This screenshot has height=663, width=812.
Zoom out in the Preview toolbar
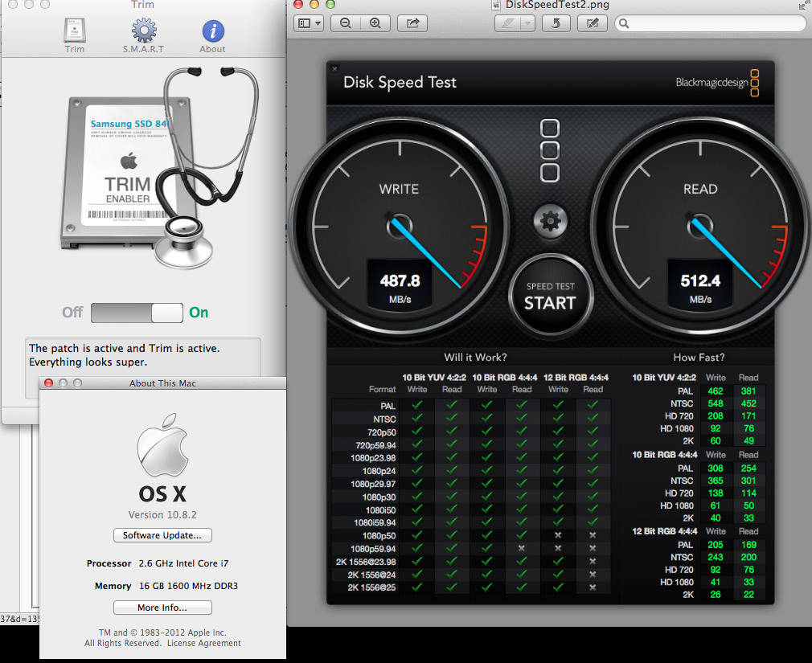pyautogui.click(x=346, y=23)
